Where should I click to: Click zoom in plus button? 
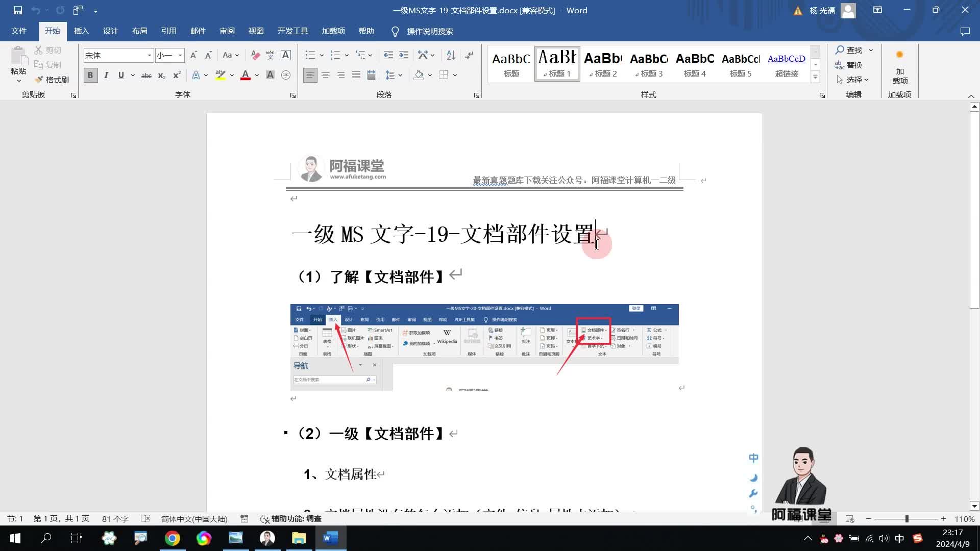[944, 519]
